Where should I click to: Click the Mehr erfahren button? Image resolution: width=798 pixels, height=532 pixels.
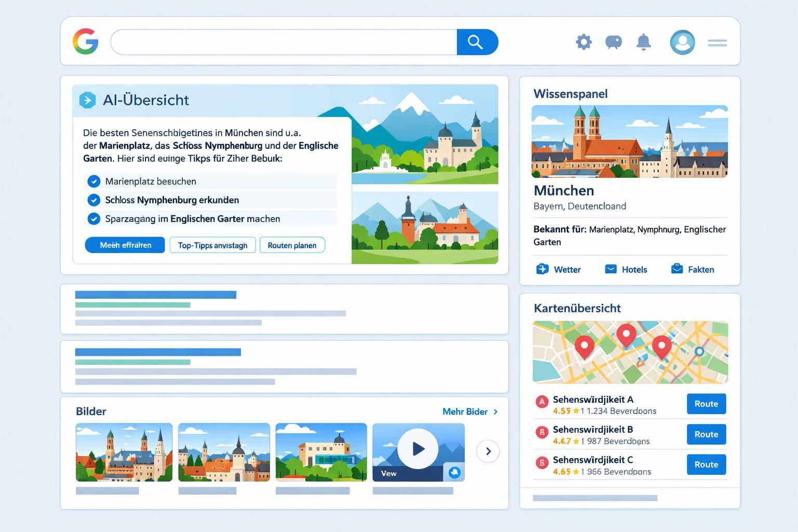pyautogui.click(x=125, y=245)
